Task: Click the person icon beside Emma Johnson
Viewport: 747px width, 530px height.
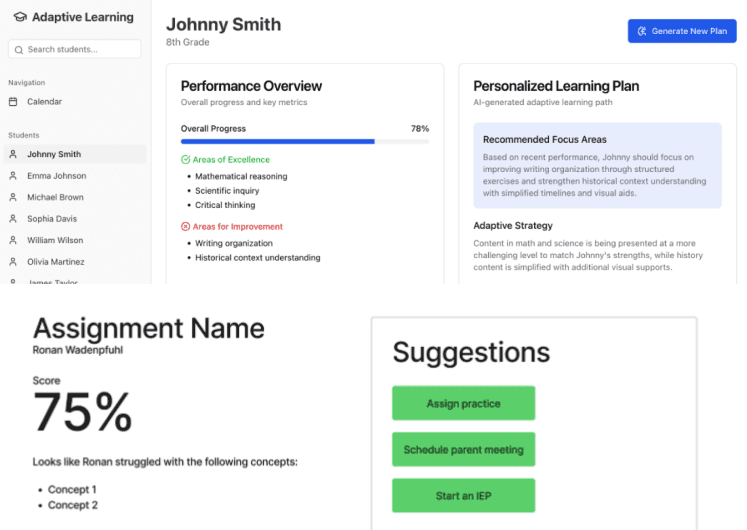Action: (x=13, y=175)
